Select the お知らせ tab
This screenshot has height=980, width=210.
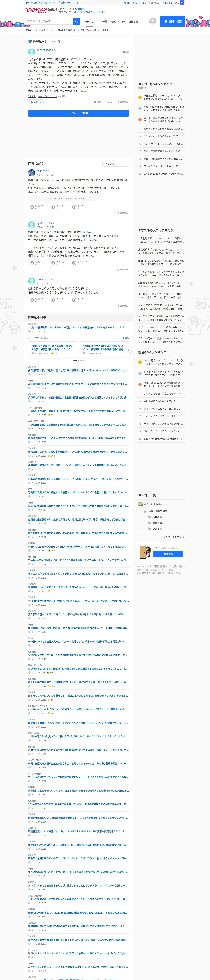coord(133,22)
